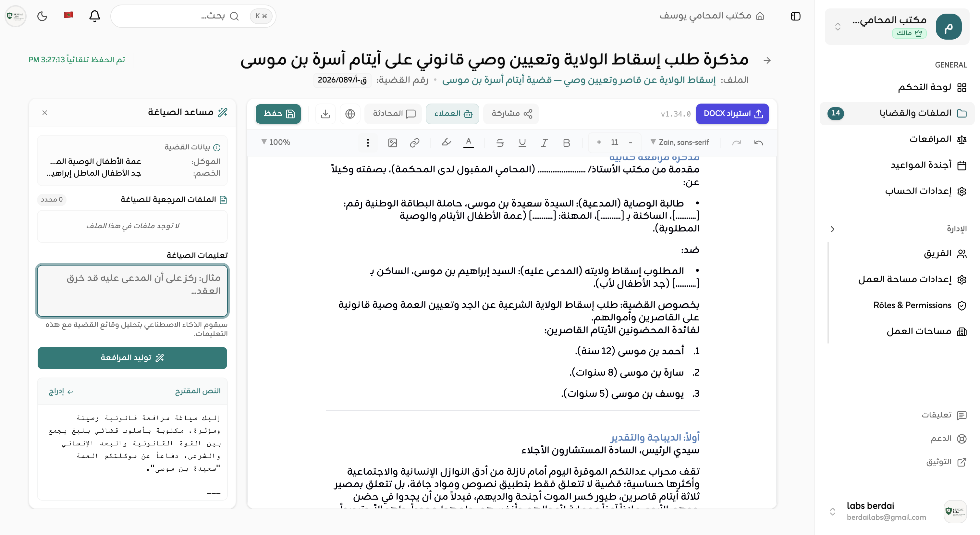Toggle underline formatting

pyautogui.click(x=522, y=142)
